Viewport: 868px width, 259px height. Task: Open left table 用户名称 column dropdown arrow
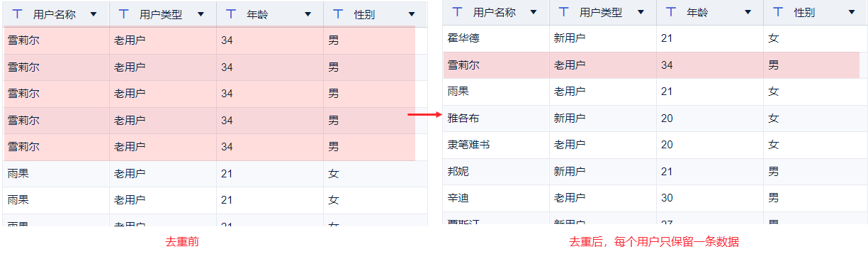(x=94, y=14)
